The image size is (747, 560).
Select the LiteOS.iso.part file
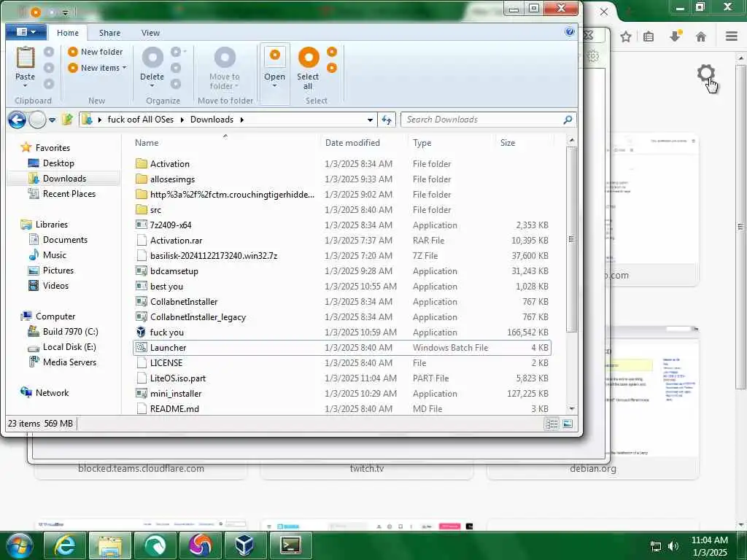pos(178,378)
